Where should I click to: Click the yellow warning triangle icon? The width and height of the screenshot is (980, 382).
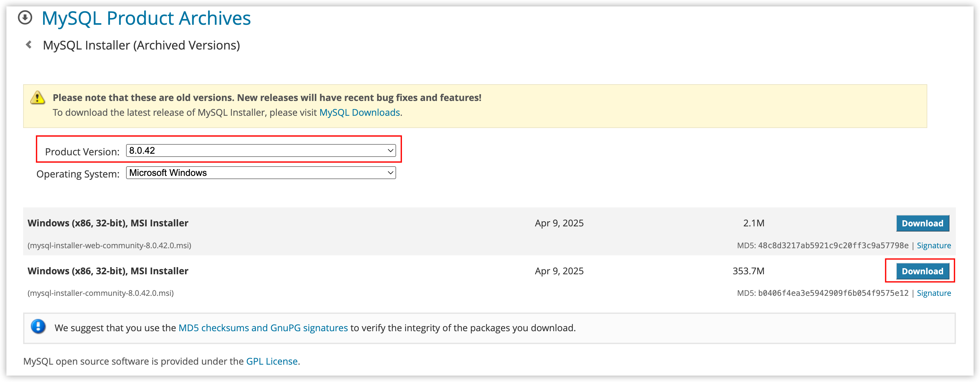click(38, 98)
